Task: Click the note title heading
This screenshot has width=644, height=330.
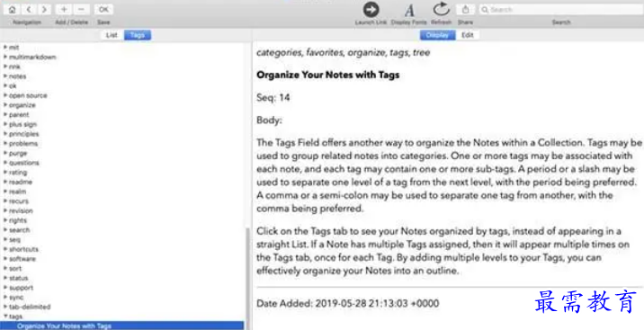Action: point(327,76)
